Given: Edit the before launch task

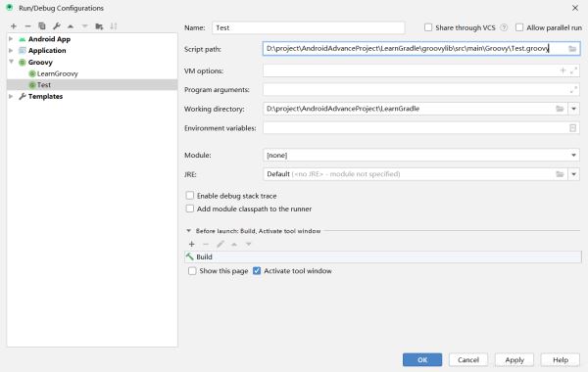Looking at the screenshot, I should coord(220,245).
